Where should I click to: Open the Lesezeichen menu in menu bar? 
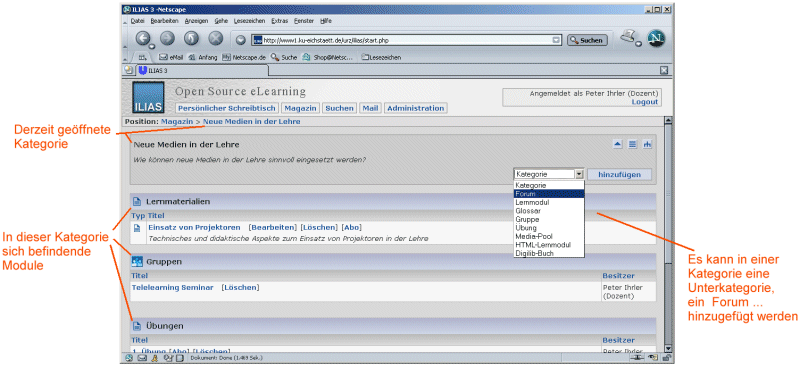pos(250,21)
